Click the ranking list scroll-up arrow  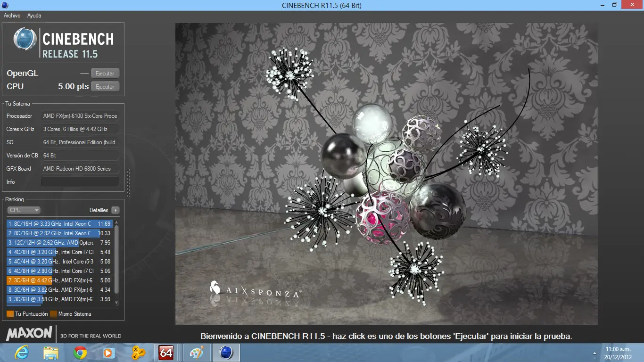(x=117, y=222)
